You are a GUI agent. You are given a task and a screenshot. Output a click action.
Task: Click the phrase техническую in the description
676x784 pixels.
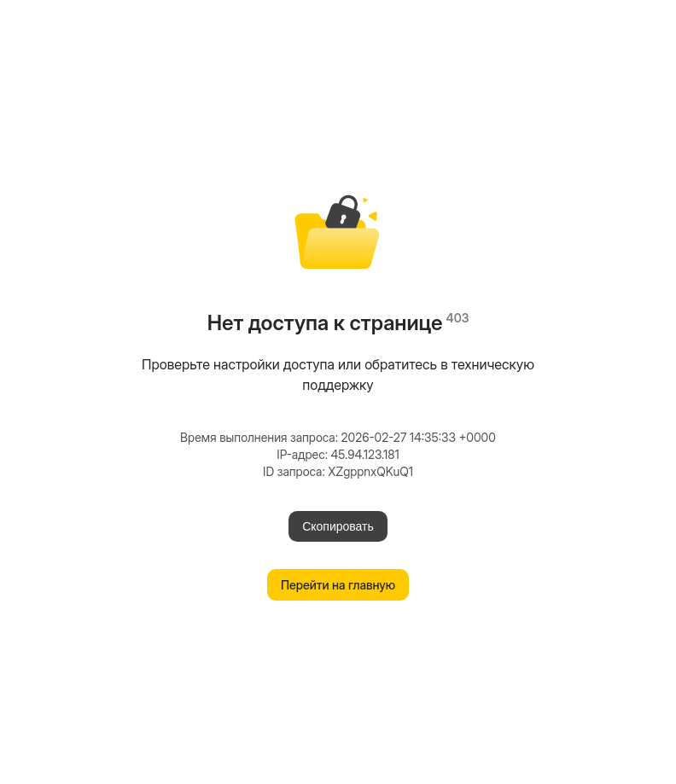[492, 364]
